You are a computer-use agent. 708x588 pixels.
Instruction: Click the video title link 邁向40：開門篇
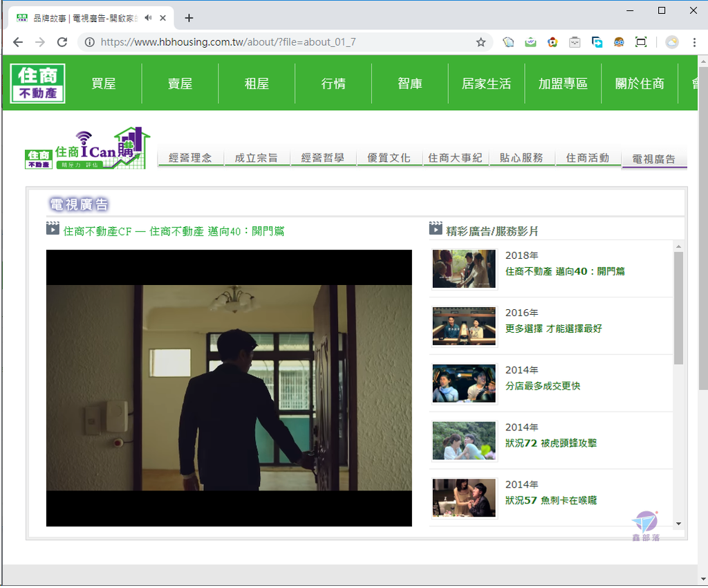[x=174, y=231]
